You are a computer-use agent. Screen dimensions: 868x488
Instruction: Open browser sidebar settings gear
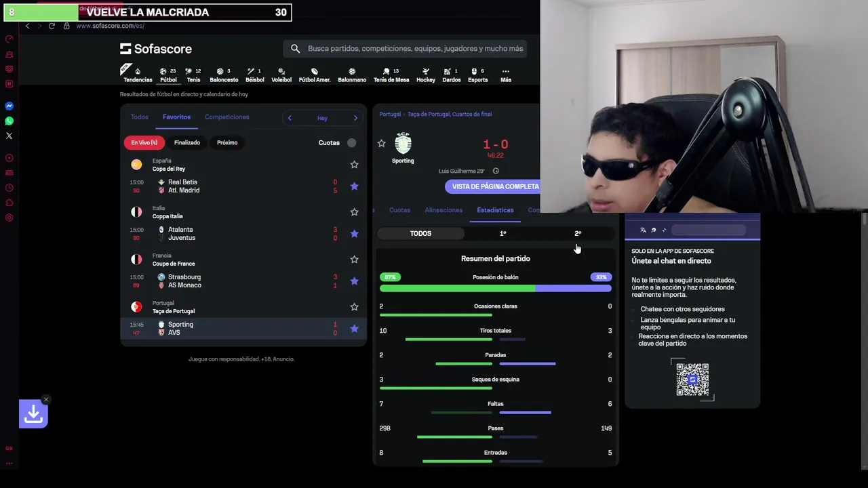[9, 218]
